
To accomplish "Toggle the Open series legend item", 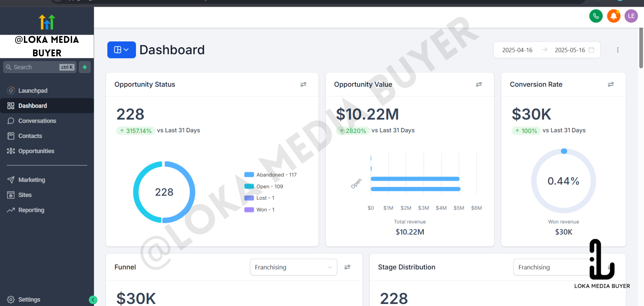I will 263,187.
